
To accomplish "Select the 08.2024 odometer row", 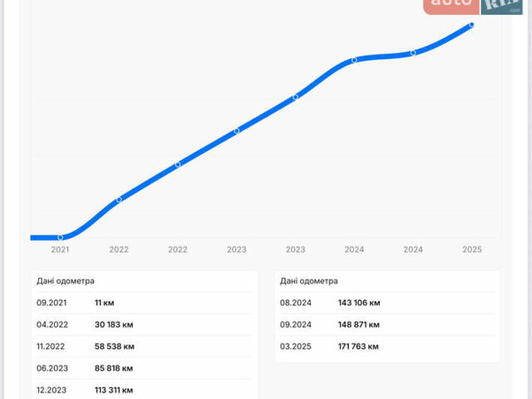I will (x=387, y=303).
